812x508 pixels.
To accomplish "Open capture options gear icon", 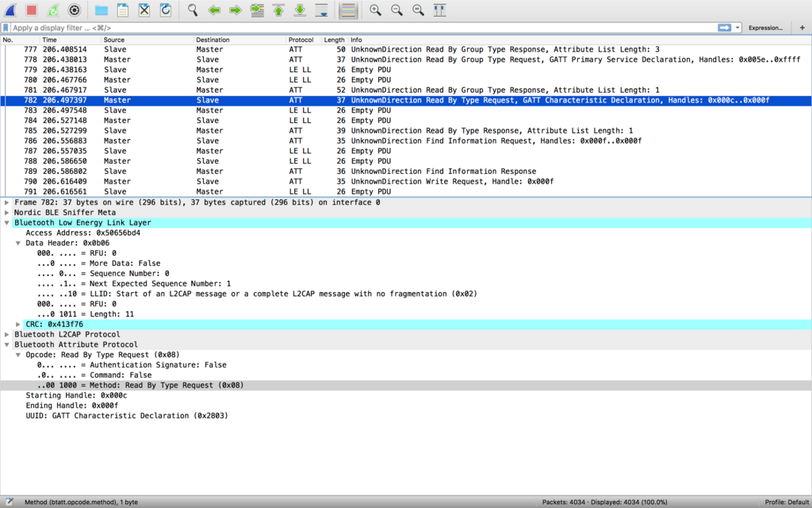I will (x=75, y=10).
